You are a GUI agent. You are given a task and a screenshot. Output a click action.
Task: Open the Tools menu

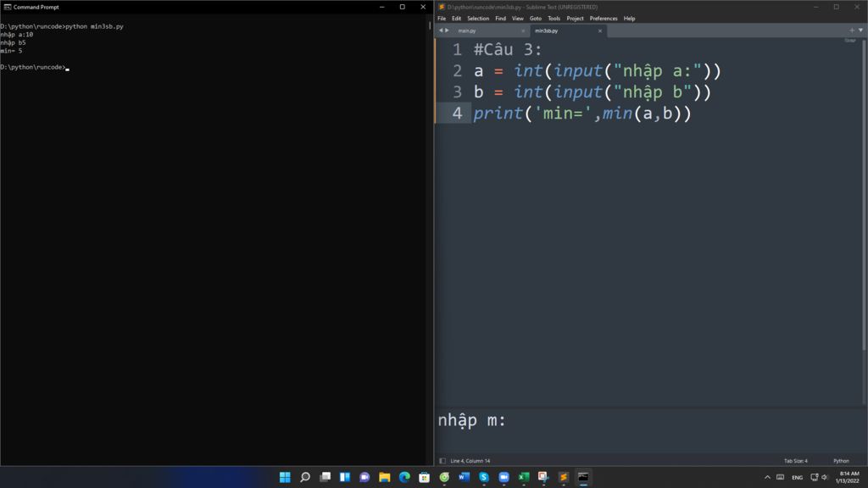pyautogui.click(x=554, y=19)
